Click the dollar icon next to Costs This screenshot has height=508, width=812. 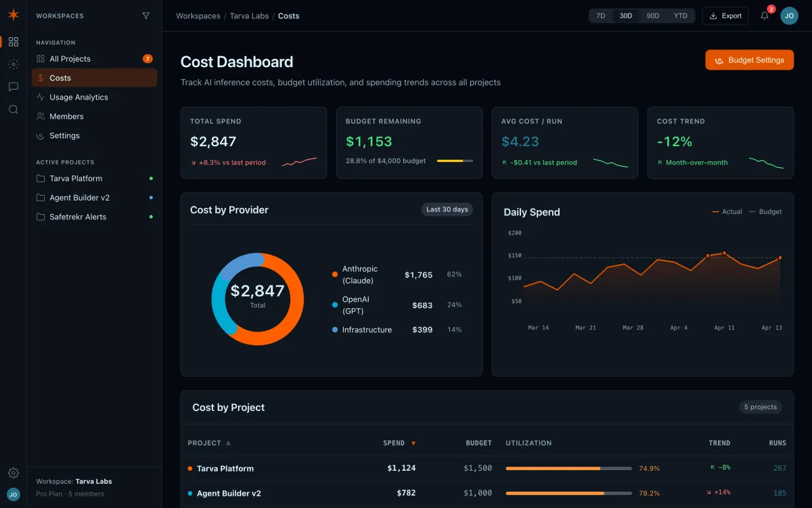point(41,78)
